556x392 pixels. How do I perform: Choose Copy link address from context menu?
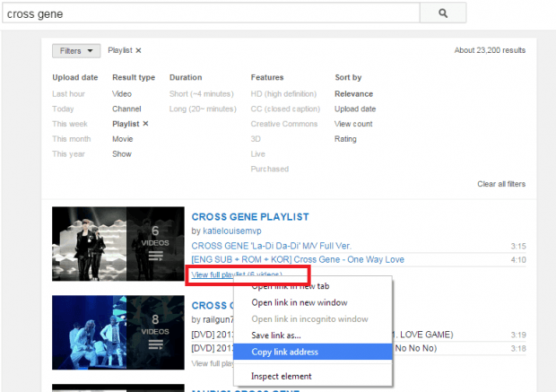tap(284, 352)
